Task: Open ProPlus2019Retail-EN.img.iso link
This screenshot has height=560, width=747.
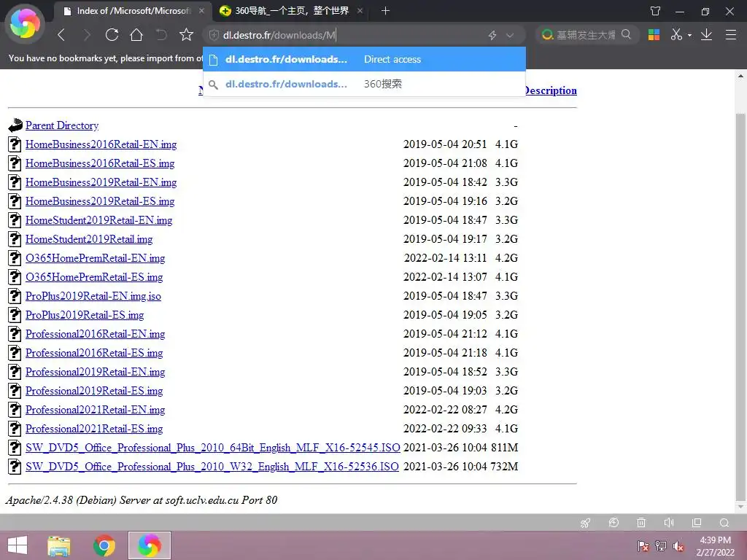Action: (x=93, y=296)
